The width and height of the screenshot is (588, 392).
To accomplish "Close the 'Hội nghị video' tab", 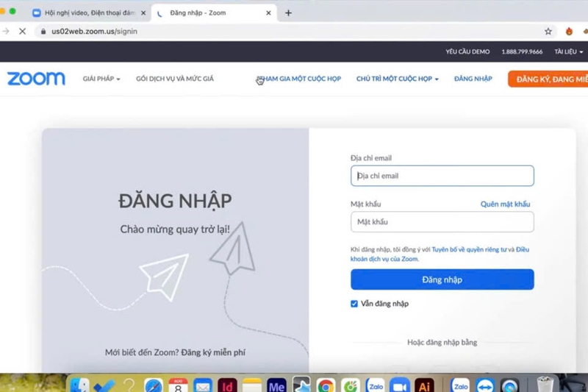I will (143, 13).
